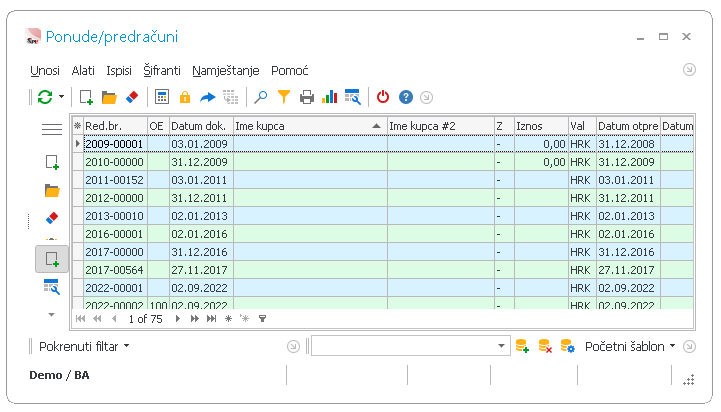
Task: Open the dropdown arrow beside the Refresh icon
Action: (61, 97)
